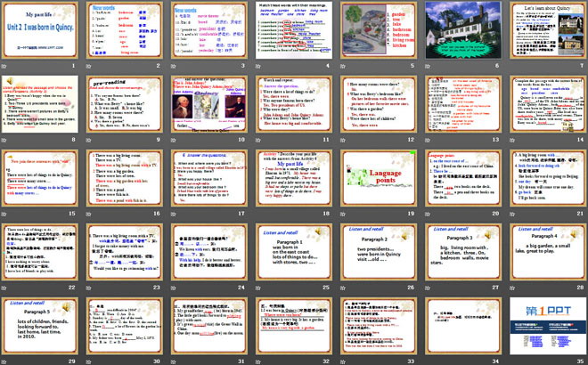Select slide 33 translation sentences exercise
588x365 pixels.
click(379, 326)
